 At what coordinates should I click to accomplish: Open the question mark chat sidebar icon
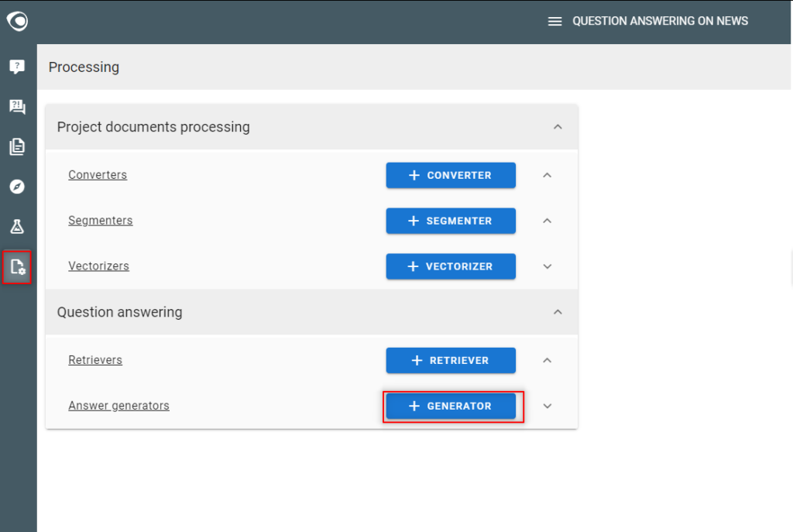click(17, 67)
